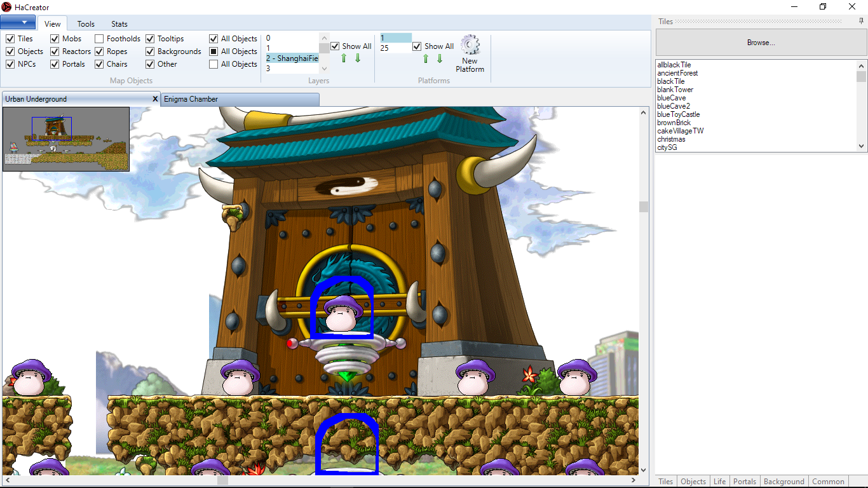
Task: Uncheck the Mobs checkbox
Action: tap(55, 39)
